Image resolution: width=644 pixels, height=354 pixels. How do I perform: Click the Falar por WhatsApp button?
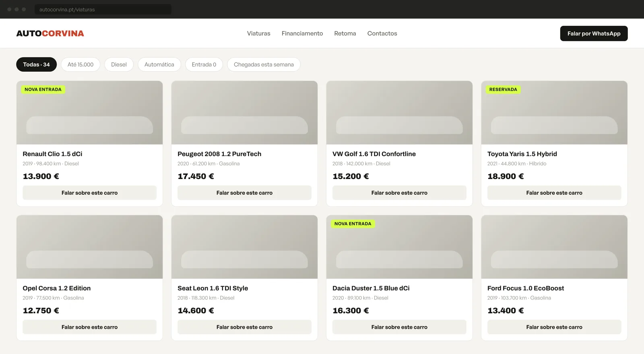point(594,33)
